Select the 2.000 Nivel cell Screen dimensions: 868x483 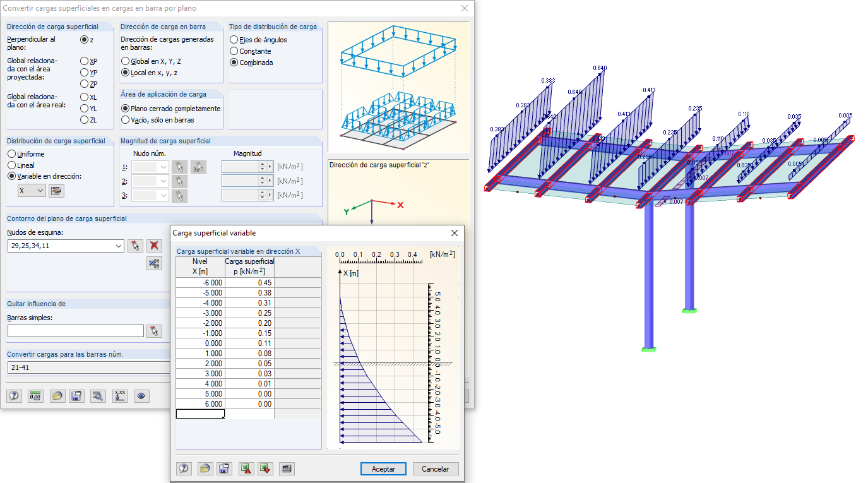(x=200, y=364)
